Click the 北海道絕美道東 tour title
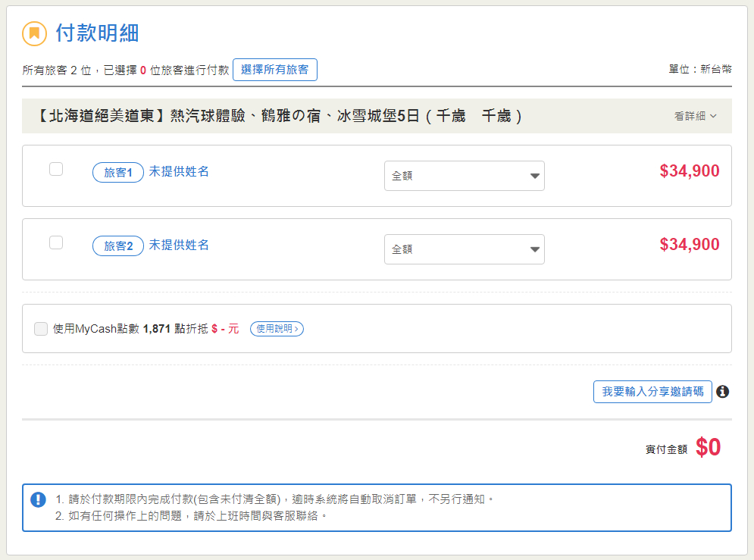Screen dimensions: 754x560 coord(279,117)
